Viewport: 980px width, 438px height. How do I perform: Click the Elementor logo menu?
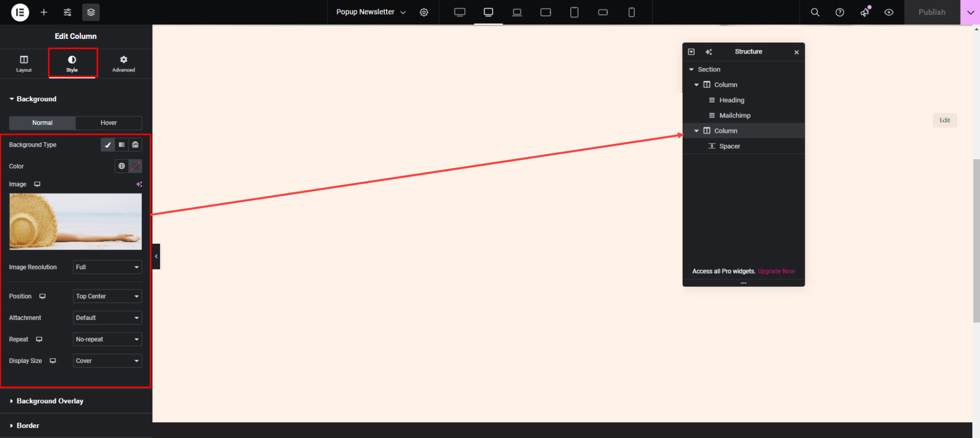coord(20,12)
